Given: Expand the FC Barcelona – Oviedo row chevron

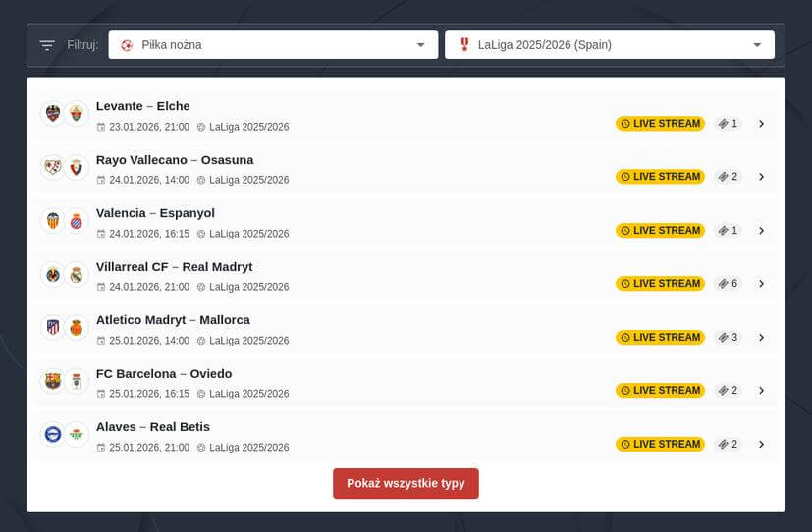Looking at the screenshot, I should 761,391.
